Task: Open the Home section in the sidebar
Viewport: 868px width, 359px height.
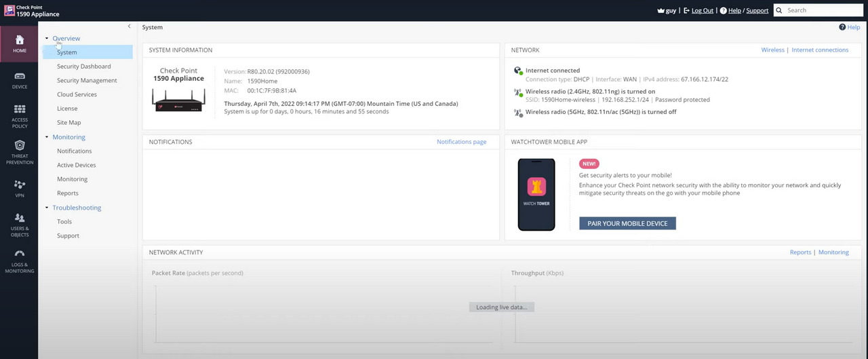Action: 19,44
